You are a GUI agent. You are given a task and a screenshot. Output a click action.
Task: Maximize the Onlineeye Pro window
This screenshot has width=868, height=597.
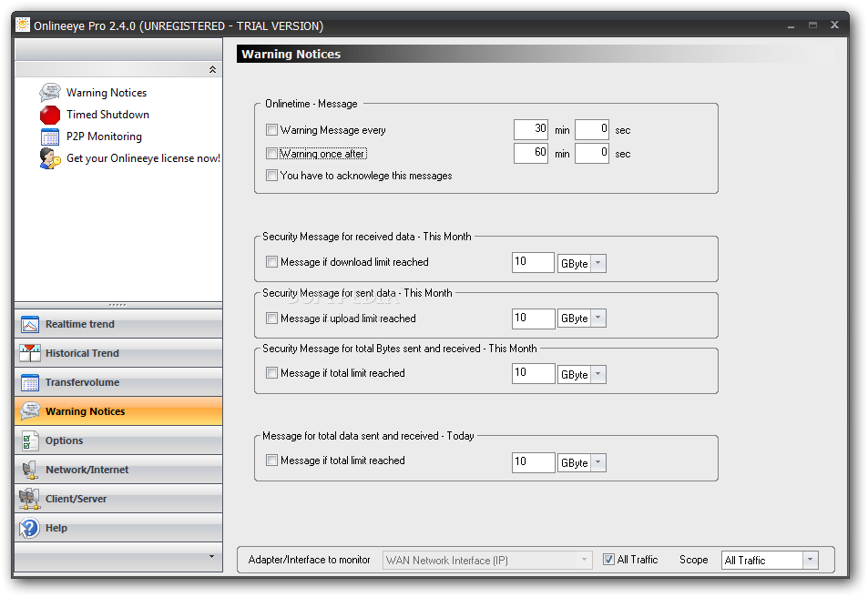pos(812,25)
